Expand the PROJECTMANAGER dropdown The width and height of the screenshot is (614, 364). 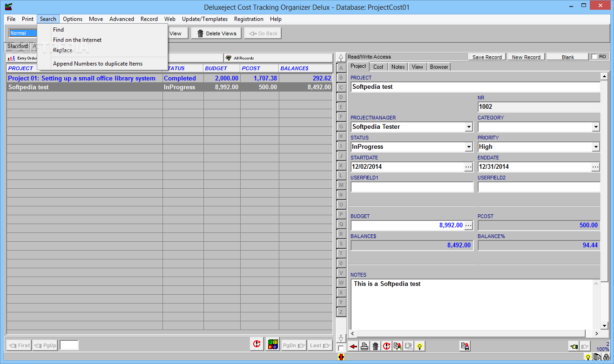tap(469, 127)
